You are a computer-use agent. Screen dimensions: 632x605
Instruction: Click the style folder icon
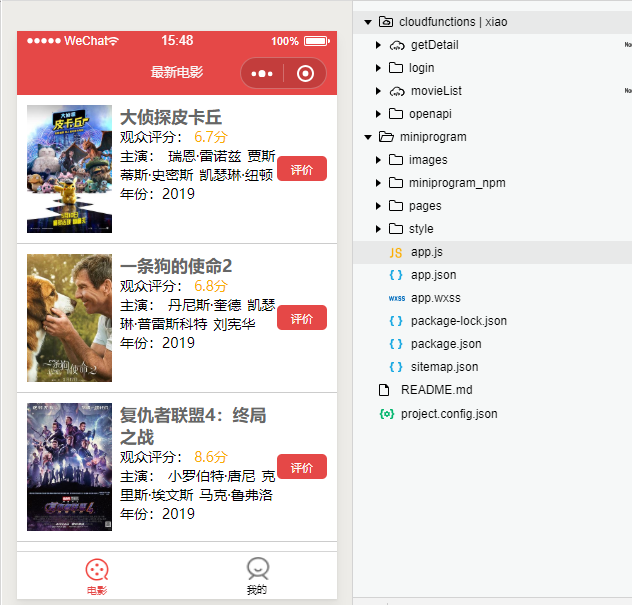point(396,229)
